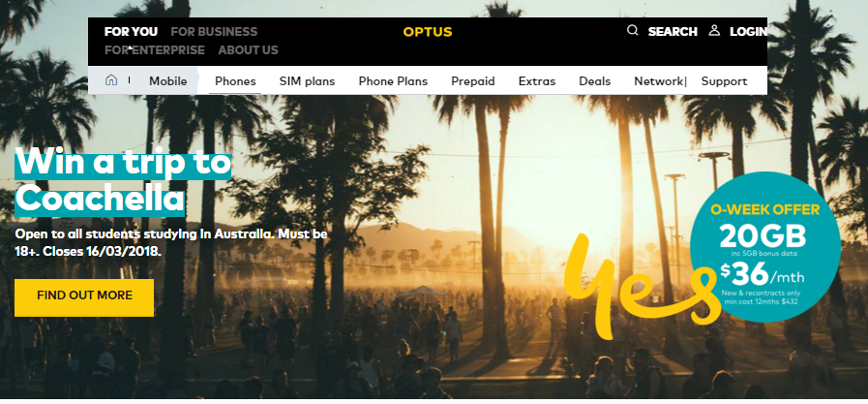Open the Extras menu item
Viewport: 868px width, 404px height.
[x=537, y=81]
